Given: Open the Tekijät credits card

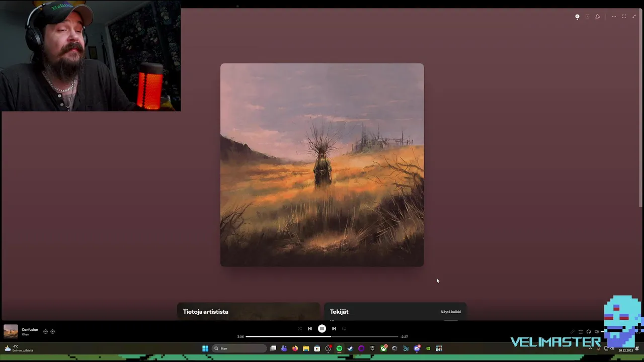Looking at the screenshot, I should [395, 311].
